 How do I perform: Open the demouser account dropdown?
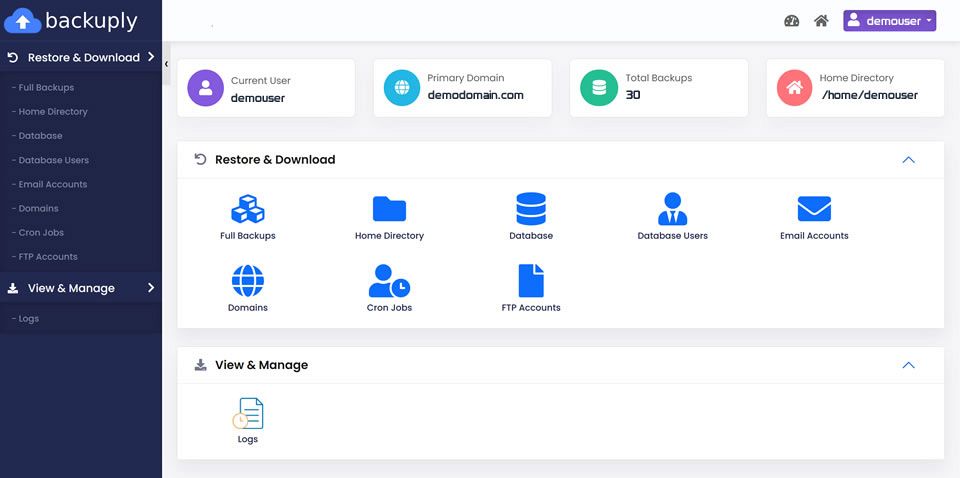(889, 21)
